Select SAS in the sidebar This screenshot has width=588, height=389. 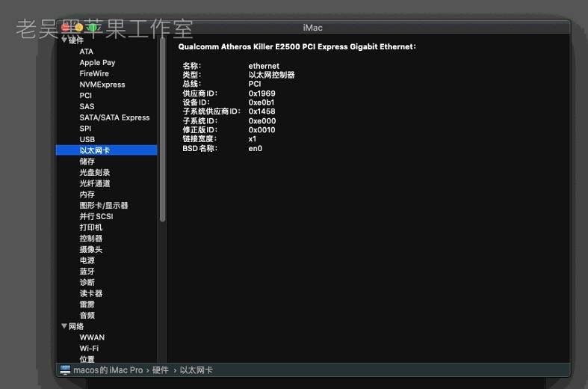coord(87,106)
